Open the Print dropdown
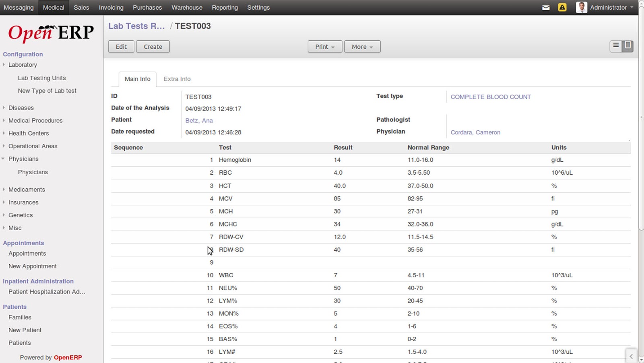644x363 pixels. 325,47
